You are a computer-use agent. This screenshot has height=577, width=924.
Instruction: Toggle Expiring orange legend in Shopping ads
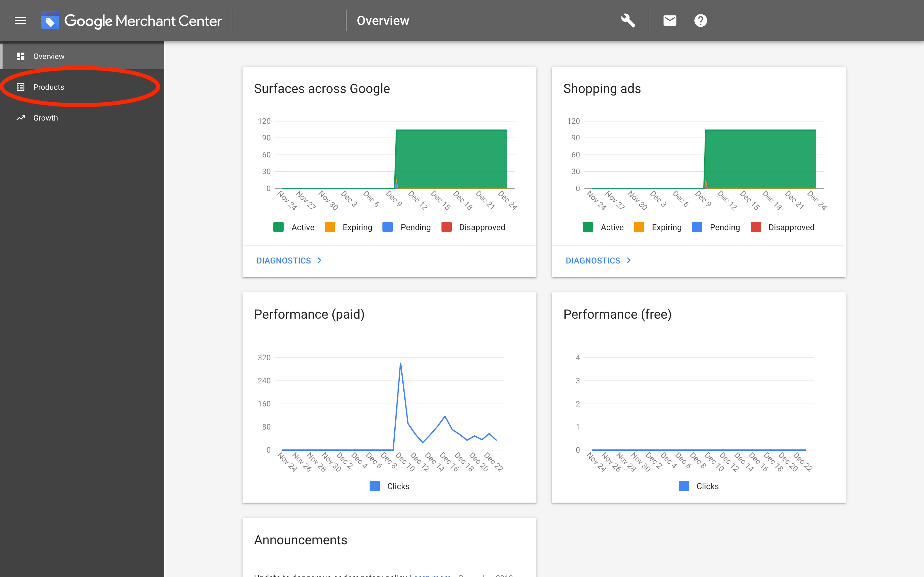(639, 227)
